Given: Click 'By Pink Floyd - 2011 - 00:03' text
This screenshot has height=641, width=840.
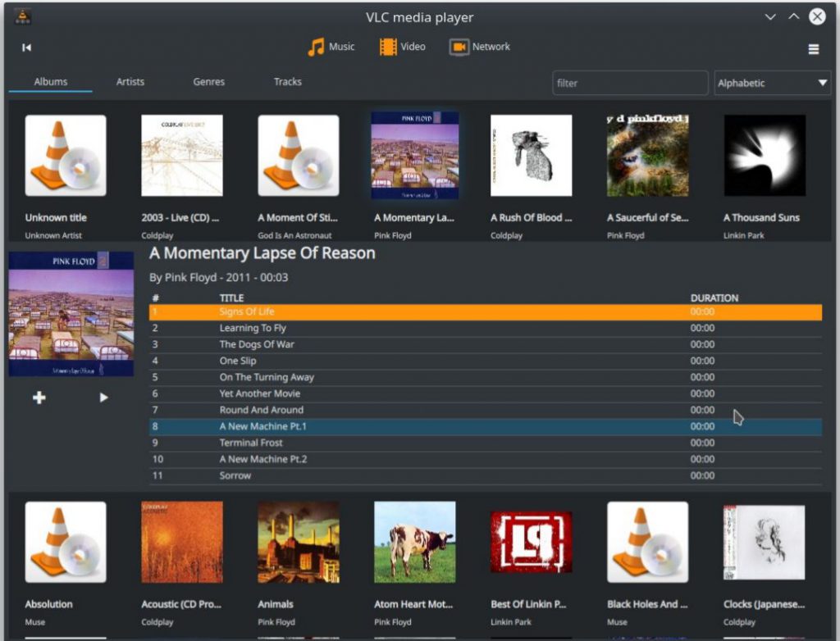Looking at the screenshot, I should point(218,277).
